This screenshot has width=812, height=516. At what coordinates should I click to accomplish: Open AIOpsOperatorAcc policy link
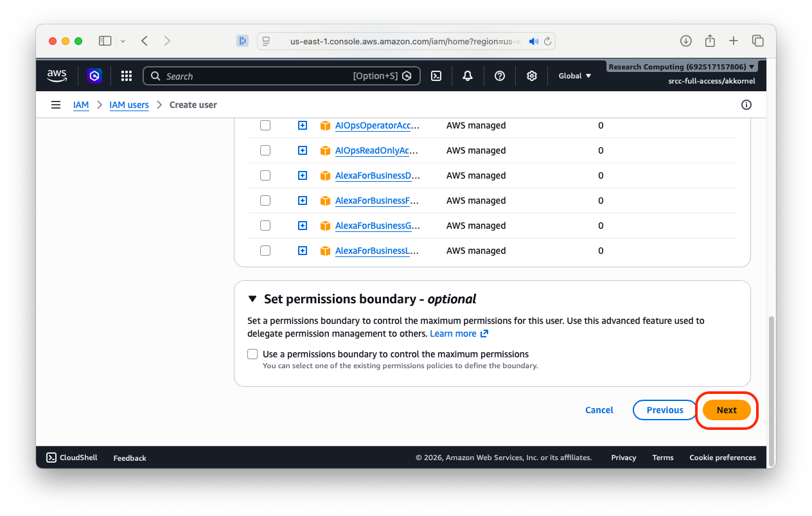[377, 125]
